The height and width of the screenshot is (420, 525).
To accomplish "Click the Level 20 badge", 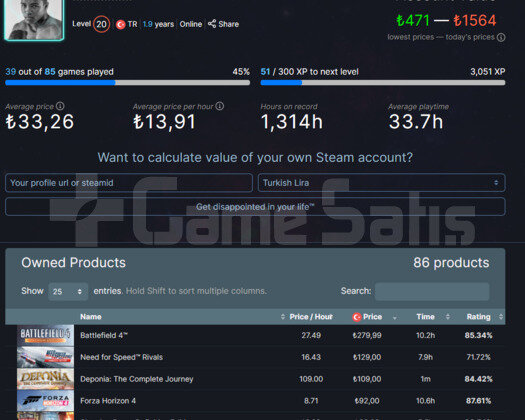I will coord(101,24).
